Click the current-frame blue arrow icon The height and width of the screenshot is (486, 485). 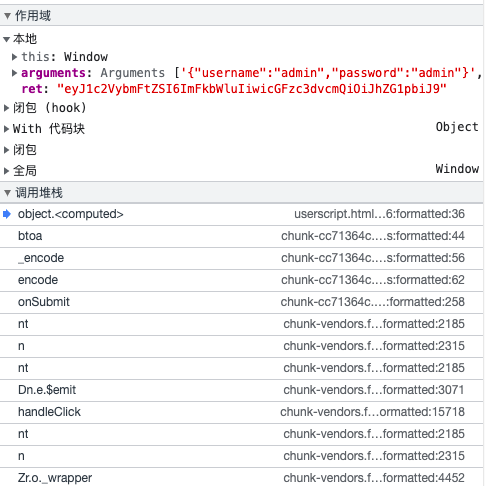[x=7, y=214]
